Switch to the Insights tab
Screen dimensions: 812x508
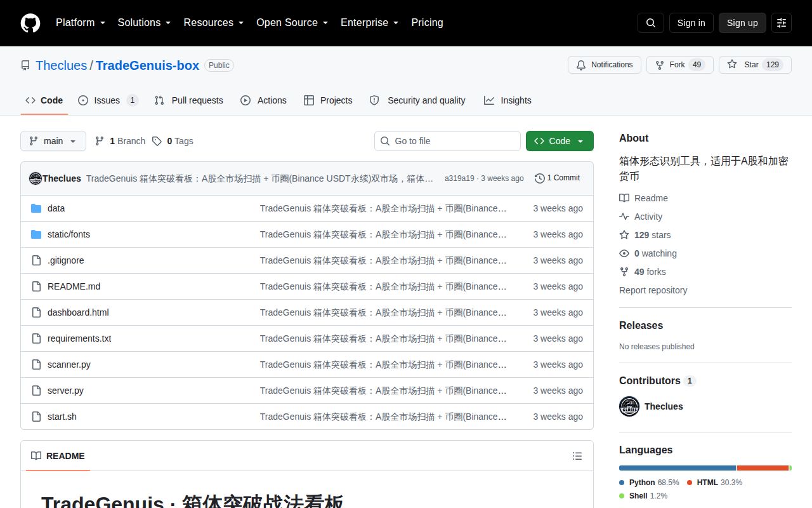[507, 100]
